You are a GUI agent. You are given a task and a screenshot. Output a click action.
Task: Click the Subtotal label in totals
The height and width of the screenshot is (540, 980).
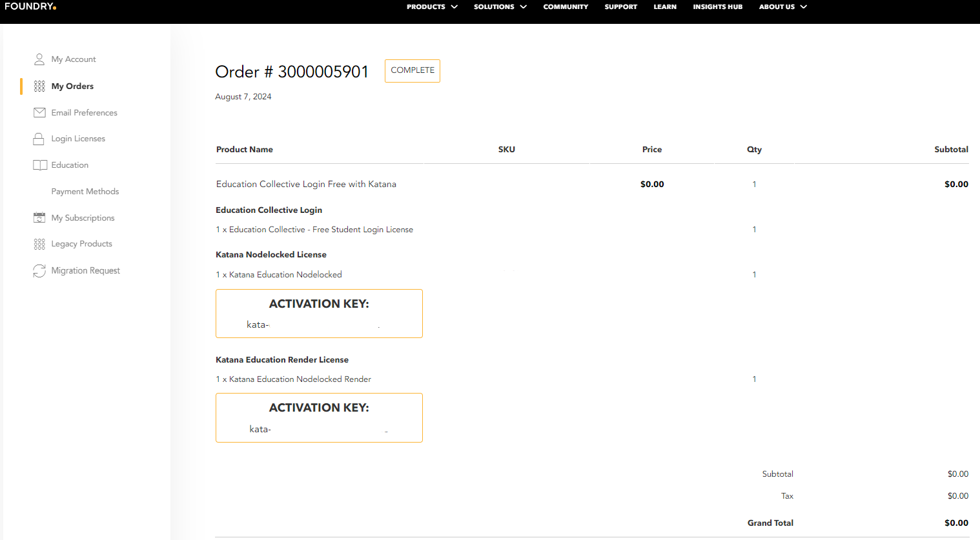[x=777, y=474]
